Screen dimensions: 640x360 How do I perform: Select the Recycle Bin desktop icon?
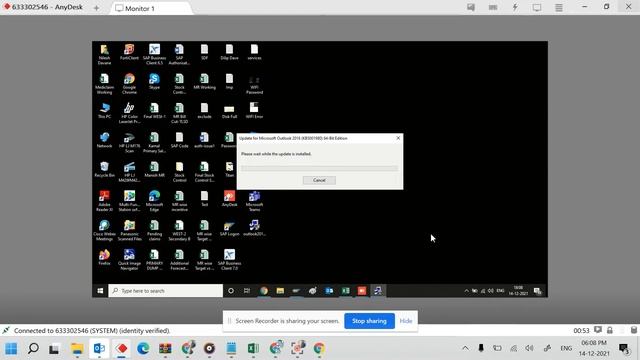104,169
